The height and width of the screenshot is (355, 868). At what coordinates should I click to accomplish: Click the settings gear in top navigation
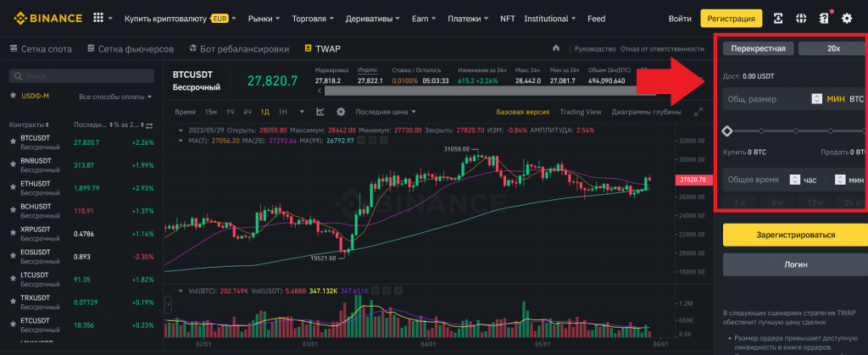coord(846,18)
